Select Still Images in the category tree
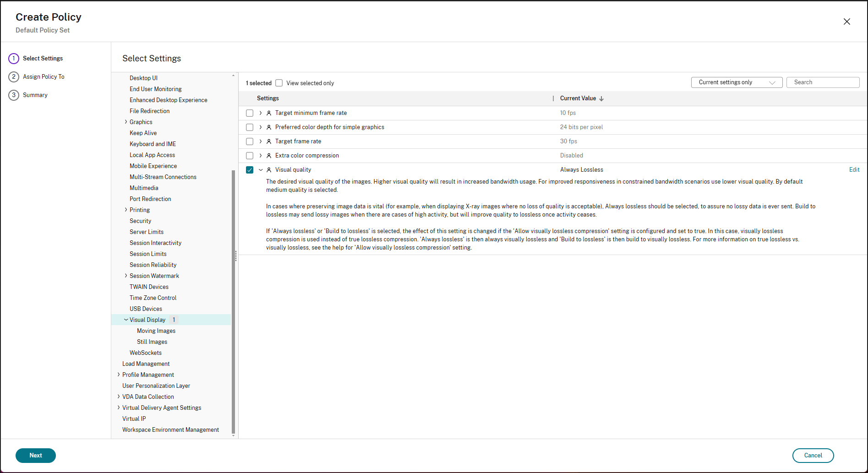Viewport: 868px width, 473px height. [x=152, y=342]
